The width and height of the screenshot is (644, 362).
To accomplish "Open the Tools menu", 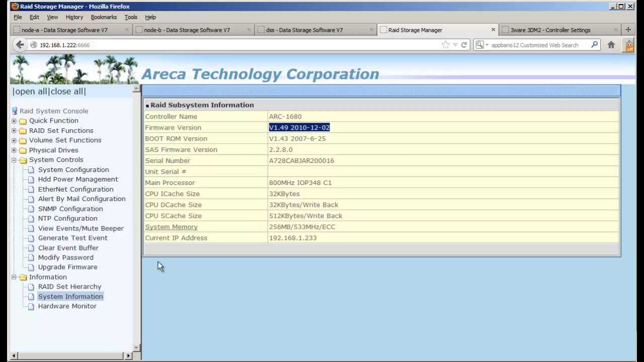I will tap(131, 17).
